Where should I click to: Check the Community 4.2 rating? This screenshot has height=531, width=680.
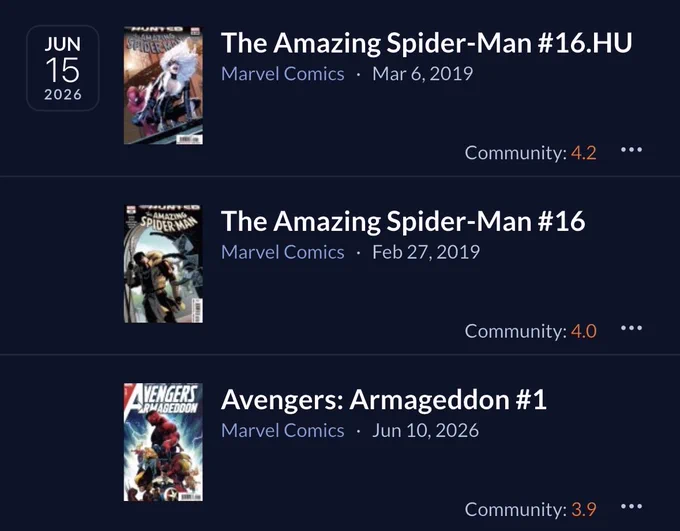530,153
